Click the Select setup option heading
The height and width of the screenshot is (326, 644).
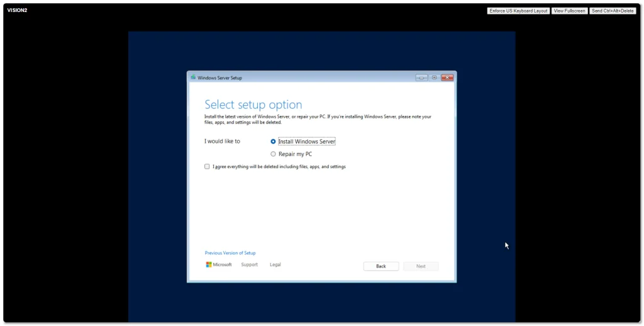(x=253, y=104)
